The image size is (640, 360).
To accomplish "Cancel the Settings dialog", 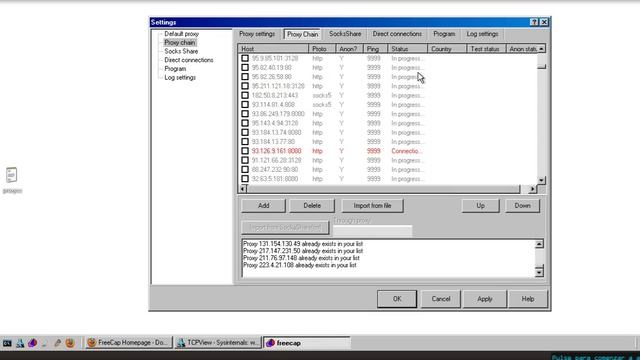I will pyautogui.click(x=441, y=299).
